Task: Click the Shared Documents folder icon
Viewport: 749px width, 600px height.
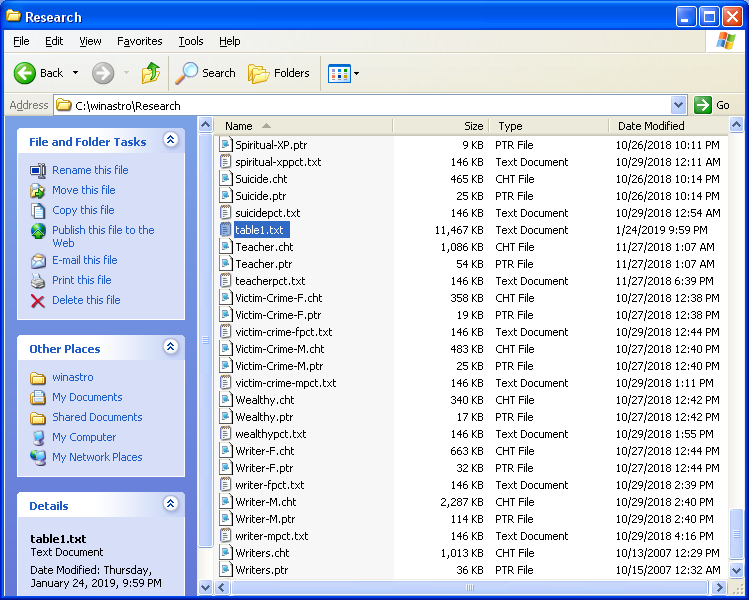Action: click(x=38, y=418)
